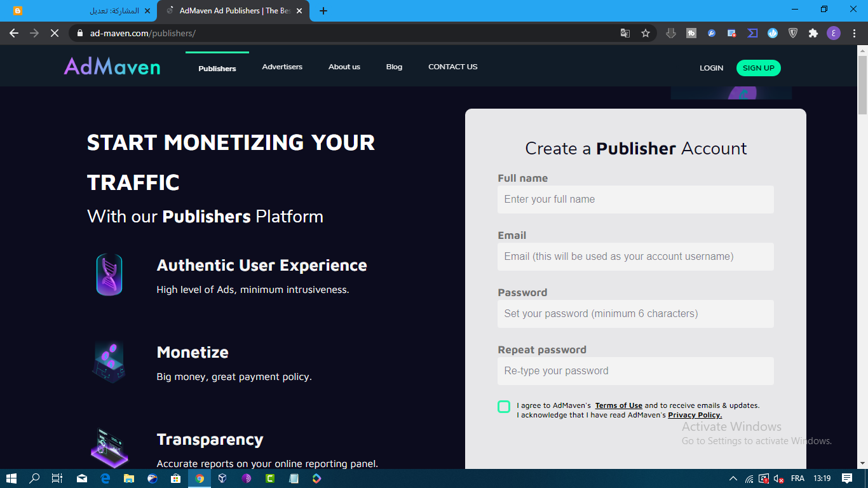Go back to the previous page

click(14, 33)
